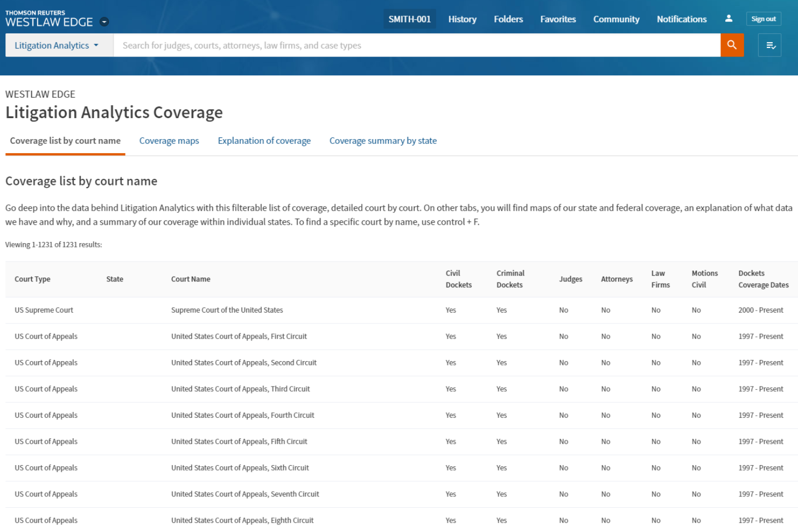Click the Criminal Dockets column header
This screenshot has height=532, width=798.
coord(510,279)
